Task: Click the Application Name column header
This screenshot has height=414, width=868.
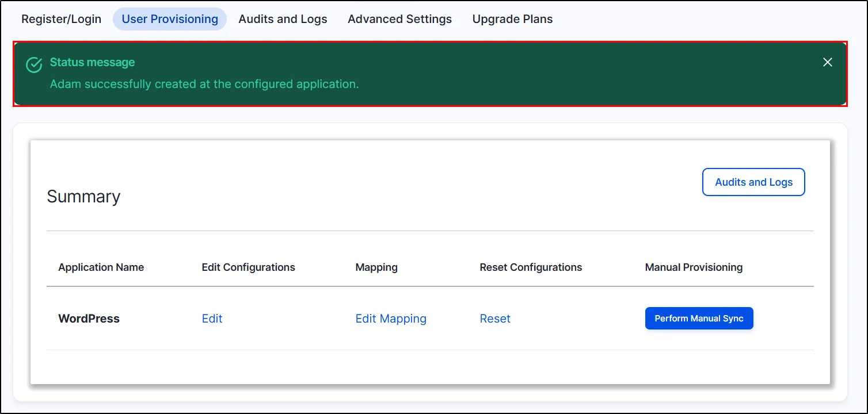Action: click(101, 267)
